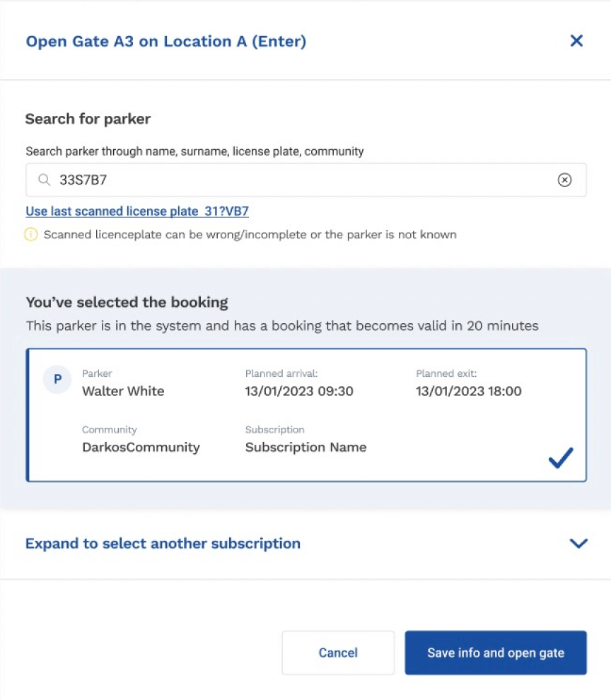
Task: Click the yellow info icon beside warning
Action: [31, 234]
